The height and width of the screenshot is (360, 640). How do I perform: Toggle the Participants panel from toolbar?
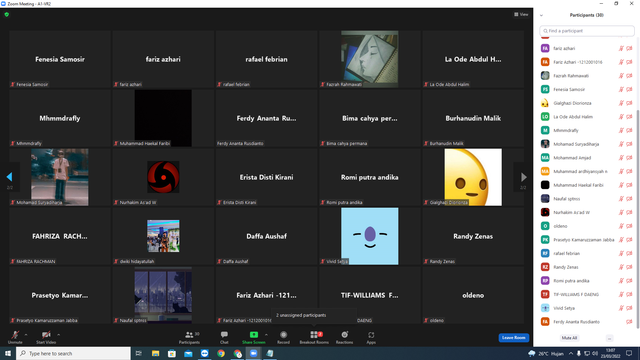point(189,337)
